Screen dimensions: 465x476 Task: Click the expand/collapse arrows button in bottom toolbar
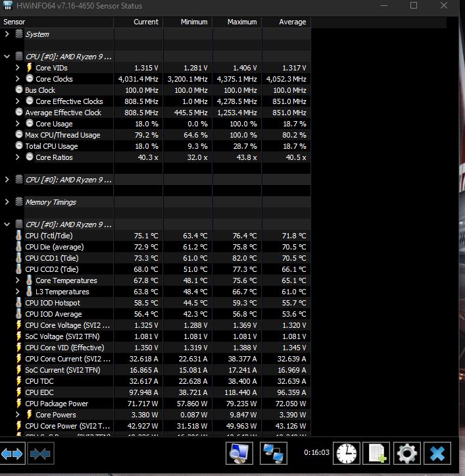pos(12,454)
